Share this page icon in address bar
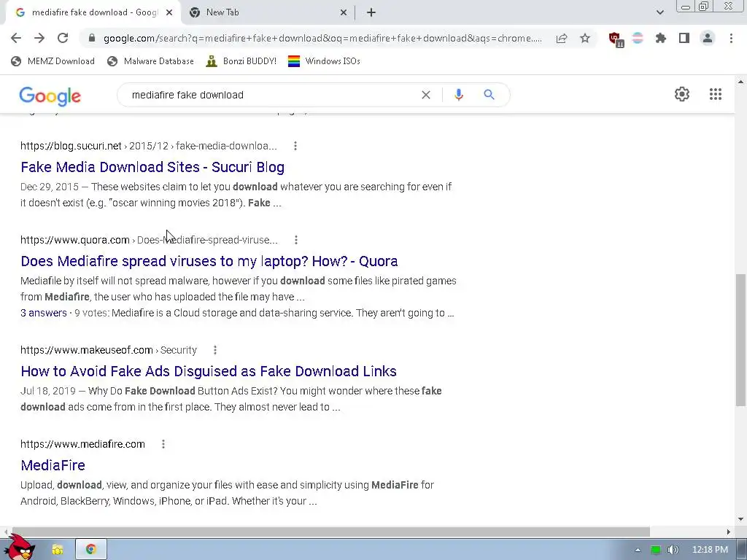The image size is (747, 560). point(562,38)
